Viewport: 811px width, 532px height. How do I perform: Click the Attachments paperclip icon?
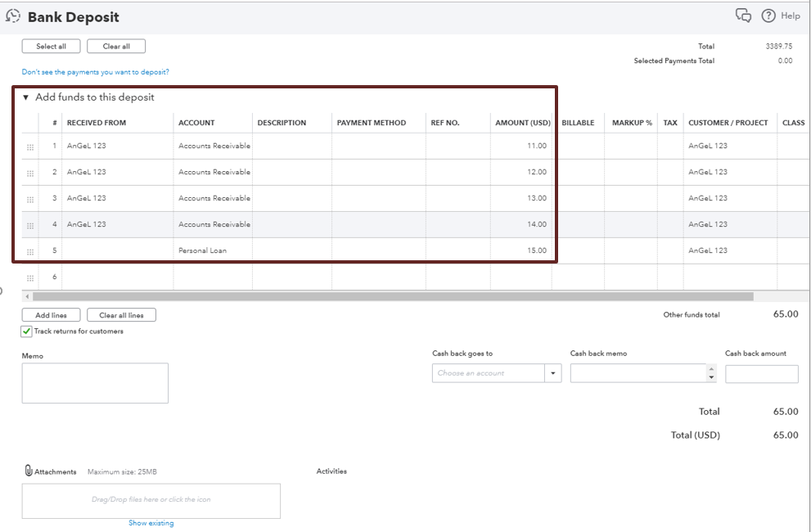[29, 471]
